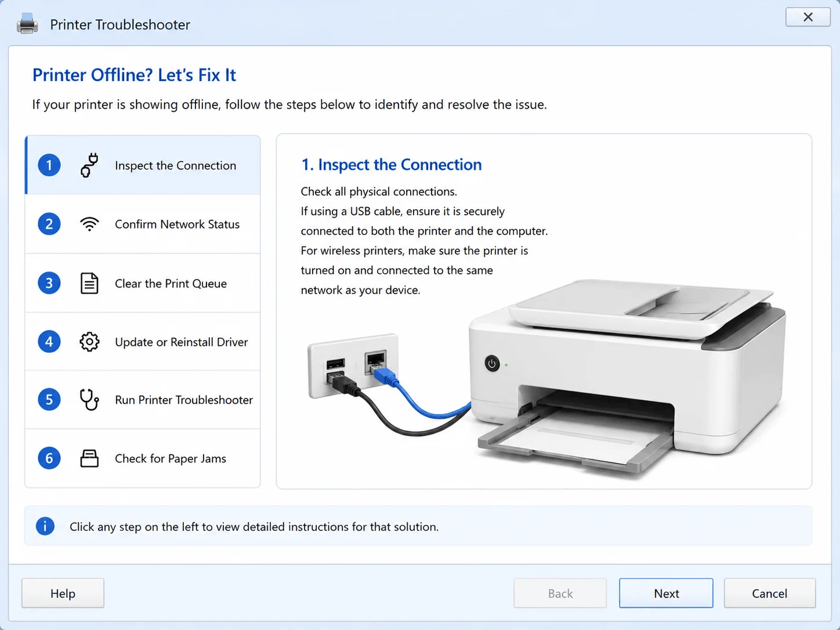The image size is (840, 630).
Task: Click the Back button
Action: point(560,593)
